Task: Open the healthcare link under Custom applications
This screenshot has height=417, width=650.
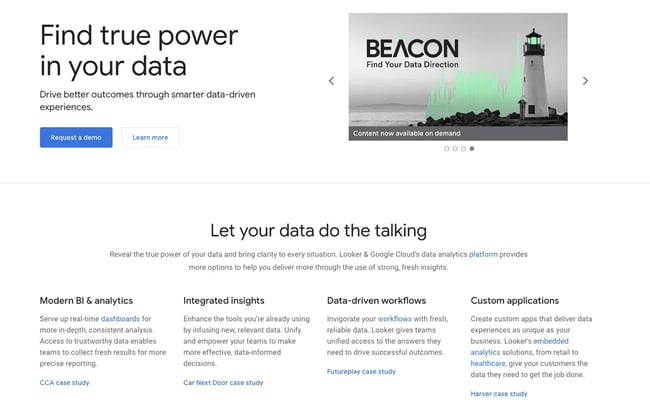Action: pyautogui.click(x=488, y=364)
